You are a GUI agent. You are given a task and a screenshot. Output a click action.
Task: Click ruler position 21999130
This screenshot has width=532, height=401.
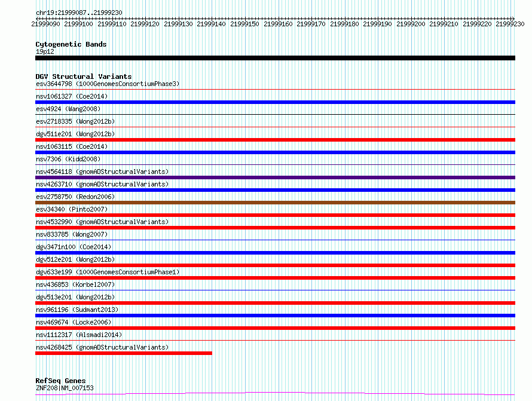(x=178, y=24)
